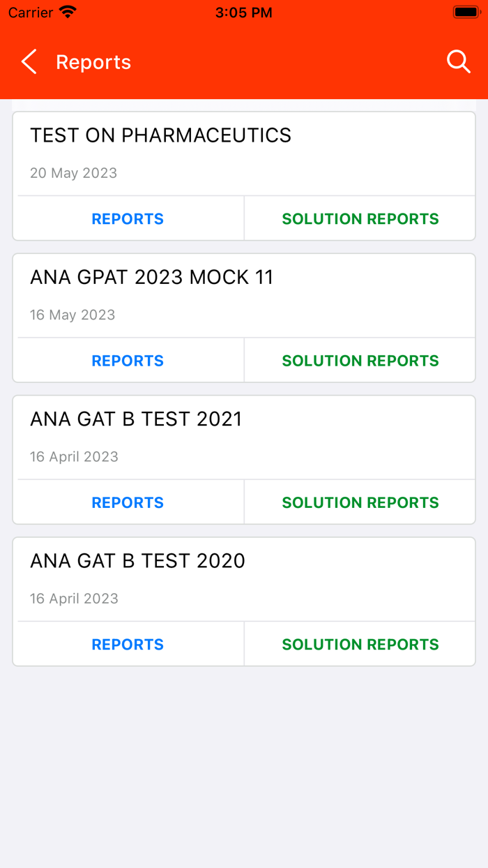Open REPORTS for TEST ON PHARMACEUTICS
The image size is (488, 868).
[x=128, y=218]
